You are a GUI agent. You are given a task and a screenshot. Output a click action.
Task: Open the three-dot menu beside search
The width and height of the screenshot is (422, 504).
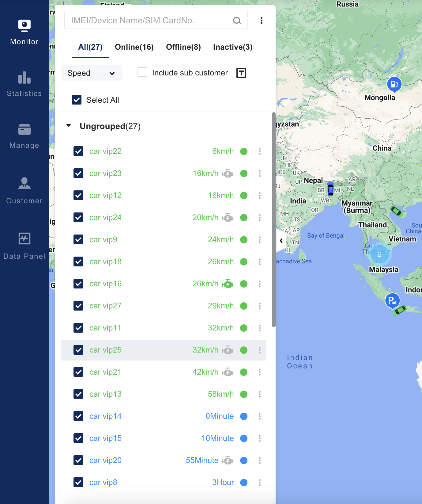pyautogui.click(x=261, y=21)
